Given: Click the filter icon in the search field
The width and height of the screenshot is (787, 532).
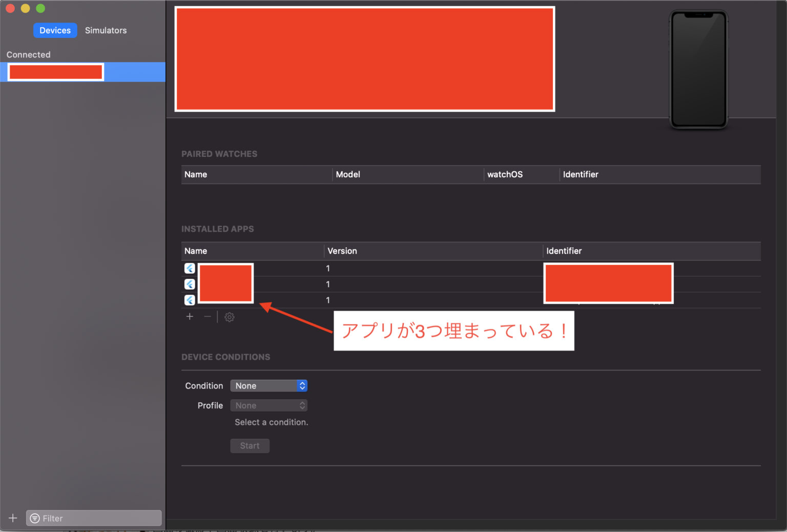Looking at the screenshot, I should 35,518.
